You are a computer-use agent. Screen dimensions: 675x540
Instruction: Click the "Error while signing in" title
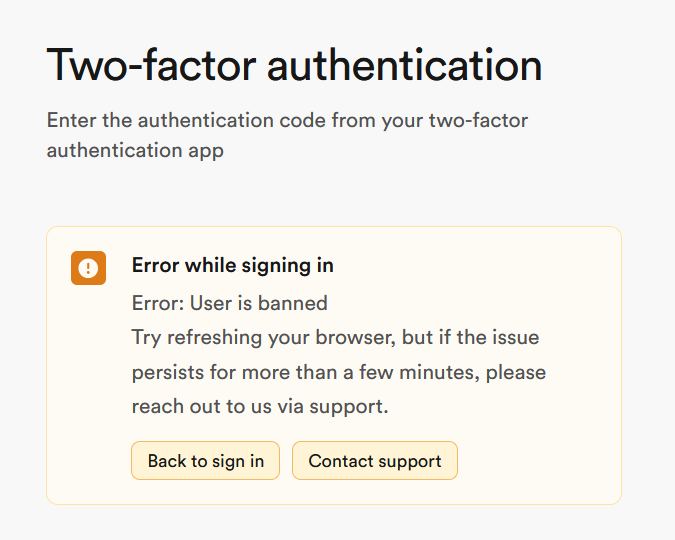(233, 265)
